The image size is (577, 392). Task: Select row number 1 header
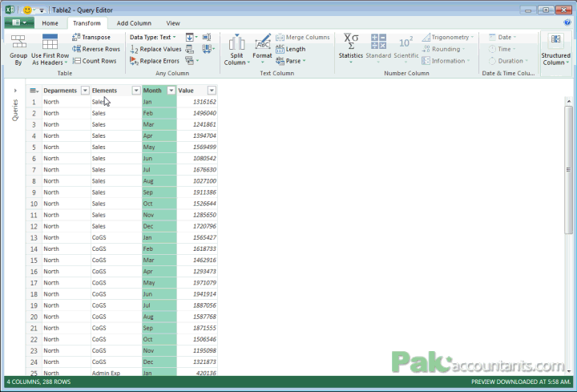(x=34, y=102)
